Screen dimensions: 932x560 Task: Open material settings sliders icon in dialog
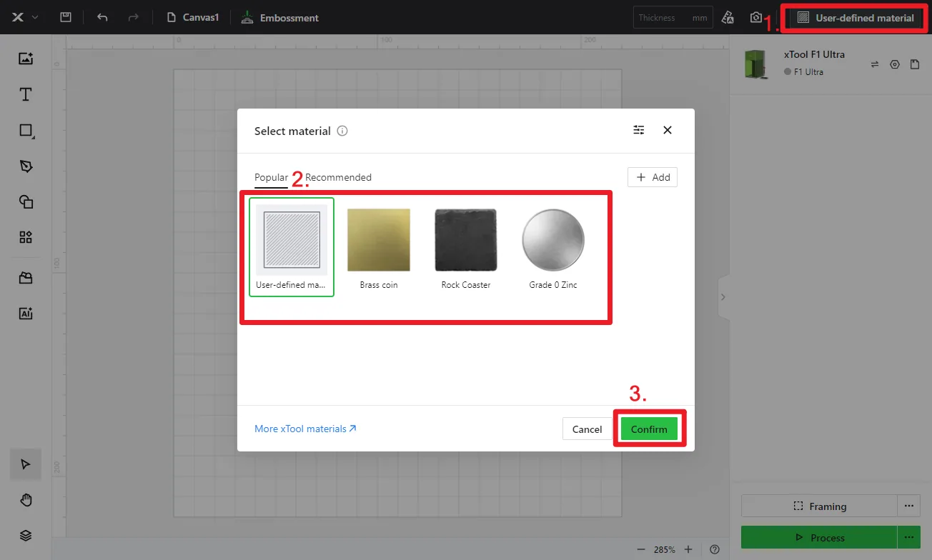point(639,130)
